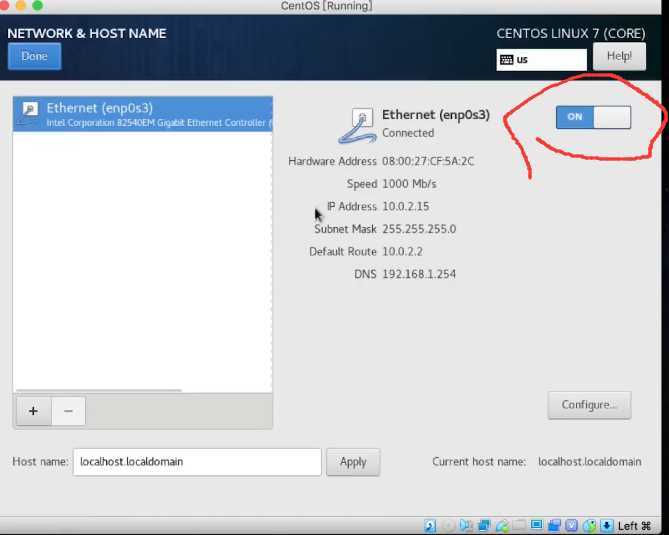Add a network device with plus button
This screenshot has height=535, width=669.
point(33,411)
